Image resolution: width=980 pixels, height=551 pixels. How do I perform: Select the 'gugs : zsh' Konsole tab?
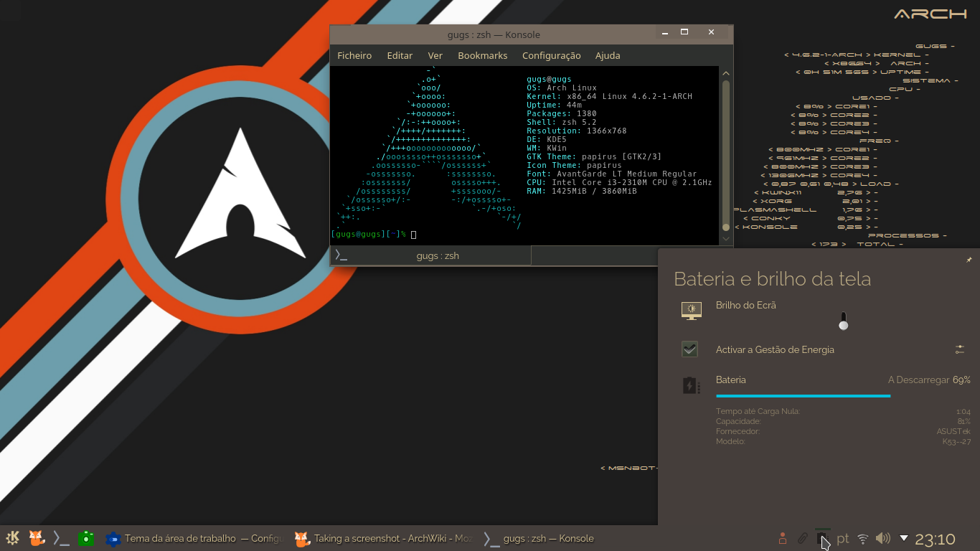[430, 255]
